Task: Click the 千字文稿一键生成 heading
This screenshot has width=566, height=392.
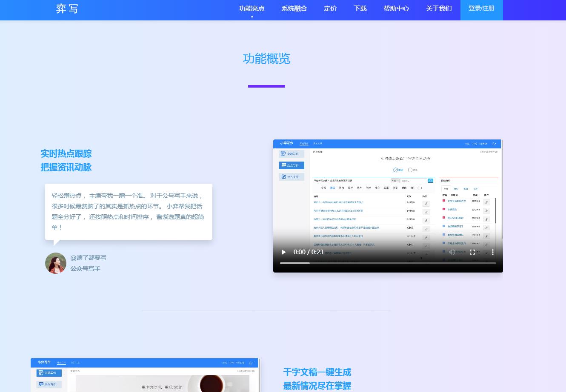Action: (317, 372)
